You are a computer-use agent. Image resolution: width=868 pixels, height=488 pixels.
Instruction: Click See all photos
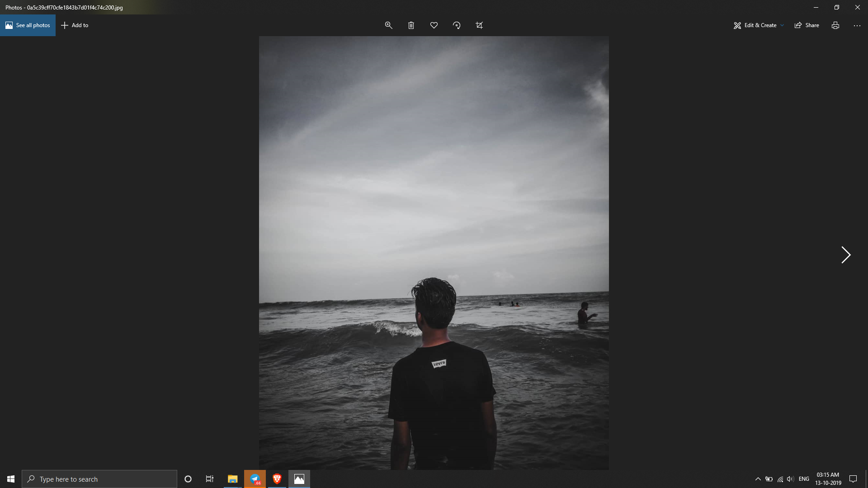pos(28,25)
